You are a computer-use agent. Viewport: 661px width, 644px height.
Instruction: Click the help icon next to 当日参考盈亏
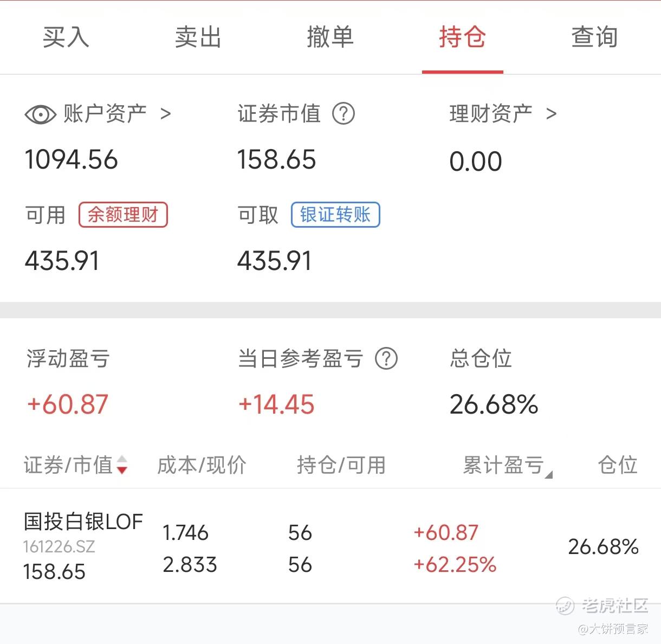(386, 359)
